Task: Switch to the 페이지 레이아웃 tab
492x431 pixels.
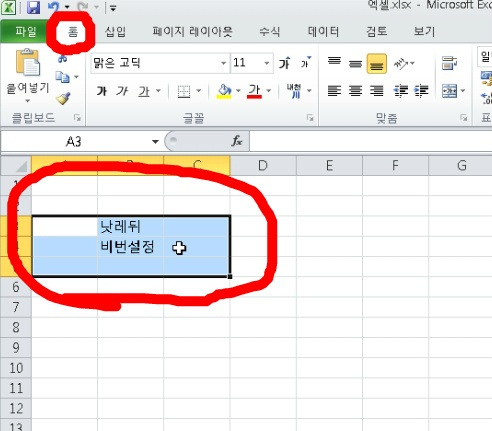Action: 192,32
